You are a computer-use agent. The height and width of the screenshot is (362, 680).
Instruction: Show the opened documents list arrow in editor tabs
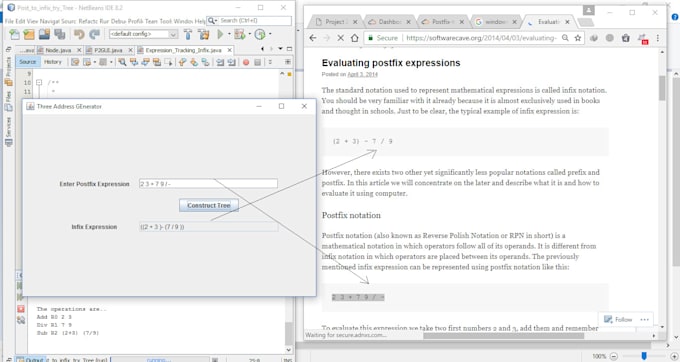(x=281, y=49)
